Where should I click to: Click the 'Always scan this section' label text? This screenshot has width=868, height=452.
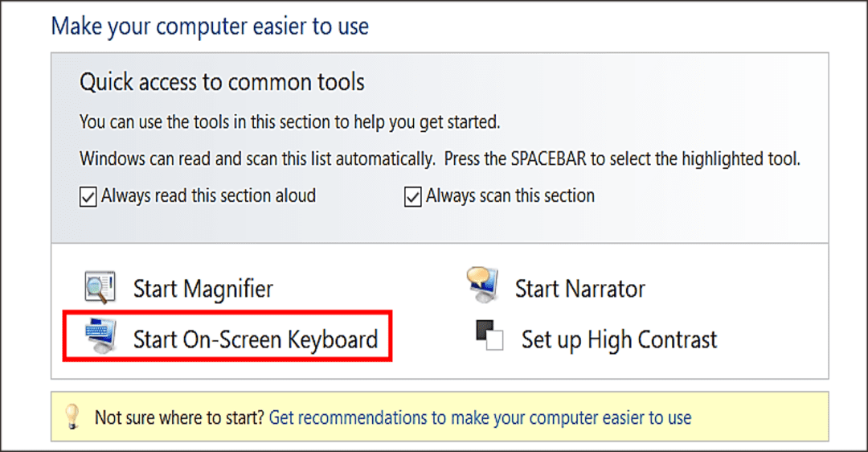click(x=510, y=195)
